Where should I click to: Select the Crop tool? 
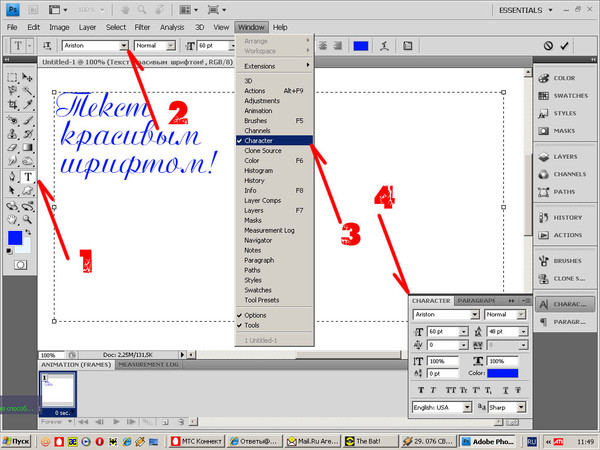point(12,104)
